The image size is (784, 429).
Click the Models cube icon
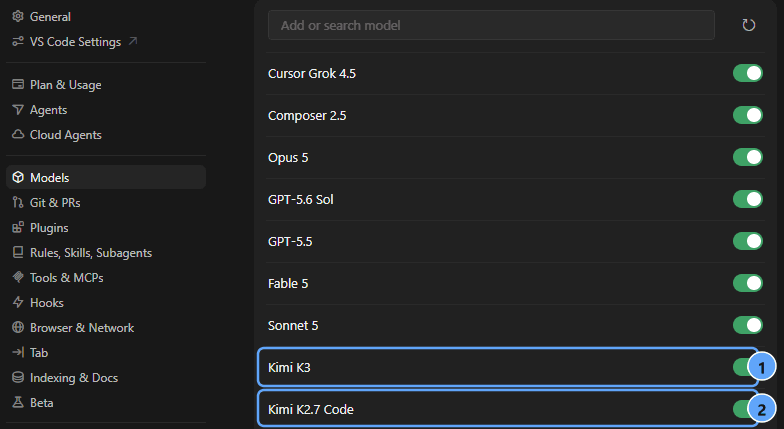18,177
